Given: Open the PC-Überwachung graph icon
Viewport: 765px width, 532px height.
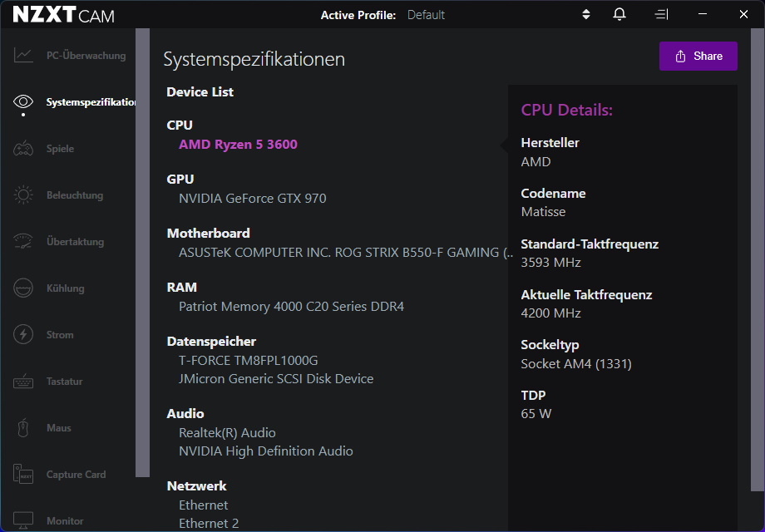Looking at the screenshot, I should (22, 55).
